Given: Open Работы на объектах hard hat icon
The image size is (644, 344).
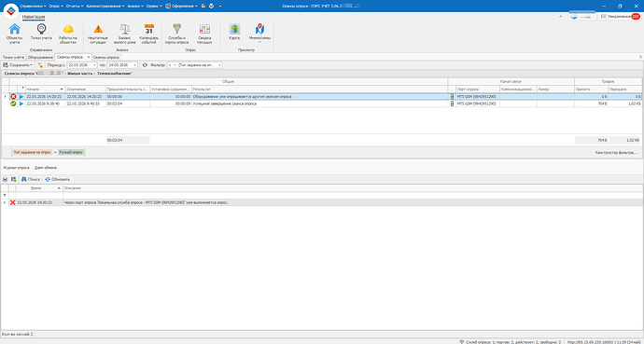Looking at the screenshot, I should (x=68, y=34).
